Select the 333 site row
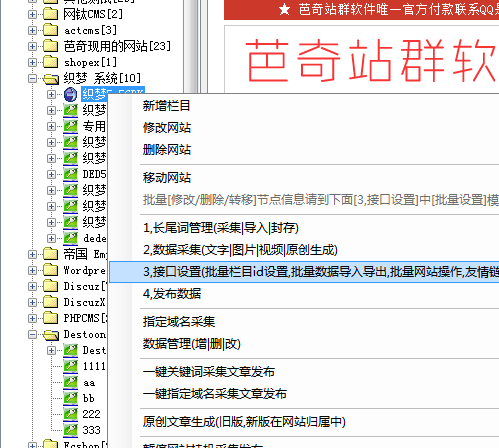 pos(92,430)
